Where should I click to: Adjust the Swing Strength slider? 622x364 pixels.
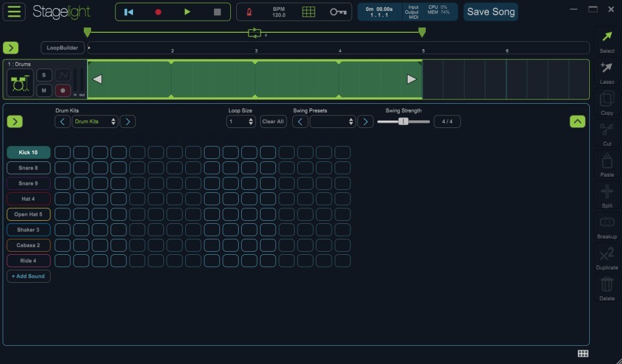[x=403, y=121]
